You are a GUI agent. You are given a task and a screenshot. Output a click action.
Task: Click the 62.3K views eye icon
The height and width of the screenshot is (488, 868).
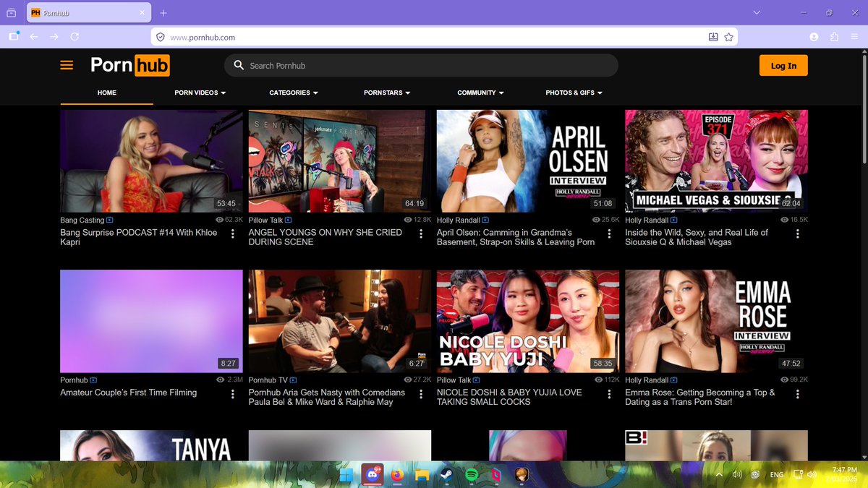tap(219, 219)
